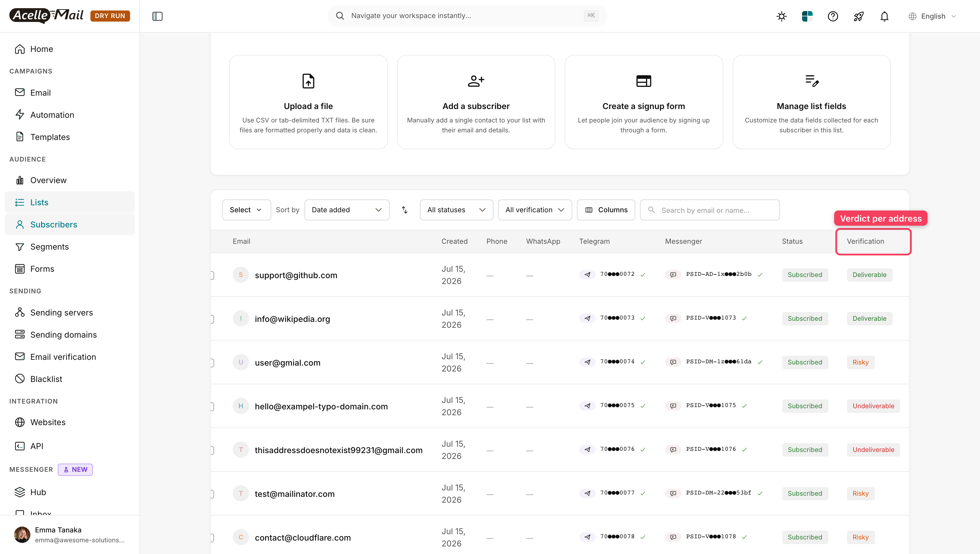
Task: Click the Create a signup form icon
Action: tap(644, 81)
